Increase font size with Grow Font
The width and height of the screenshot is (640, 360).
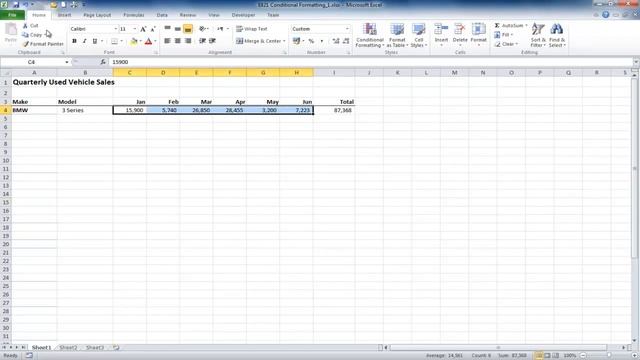click(143, 29)
